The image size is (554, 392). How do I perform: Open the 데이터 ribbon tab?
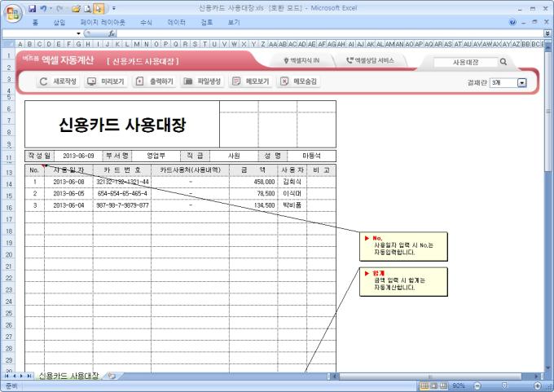click(176, 23)
